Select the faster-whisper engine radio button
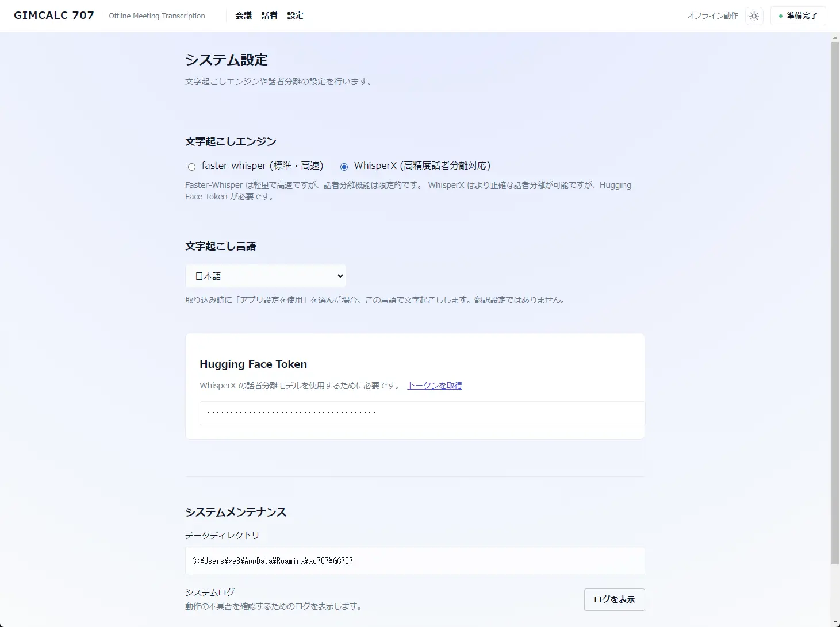 191,167
